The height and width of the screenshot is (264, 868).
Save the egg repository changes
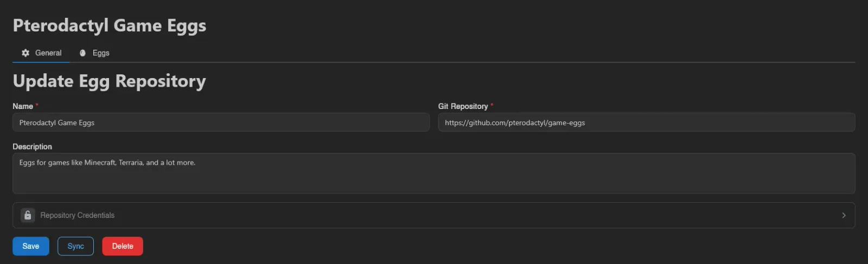coord(31,246)
